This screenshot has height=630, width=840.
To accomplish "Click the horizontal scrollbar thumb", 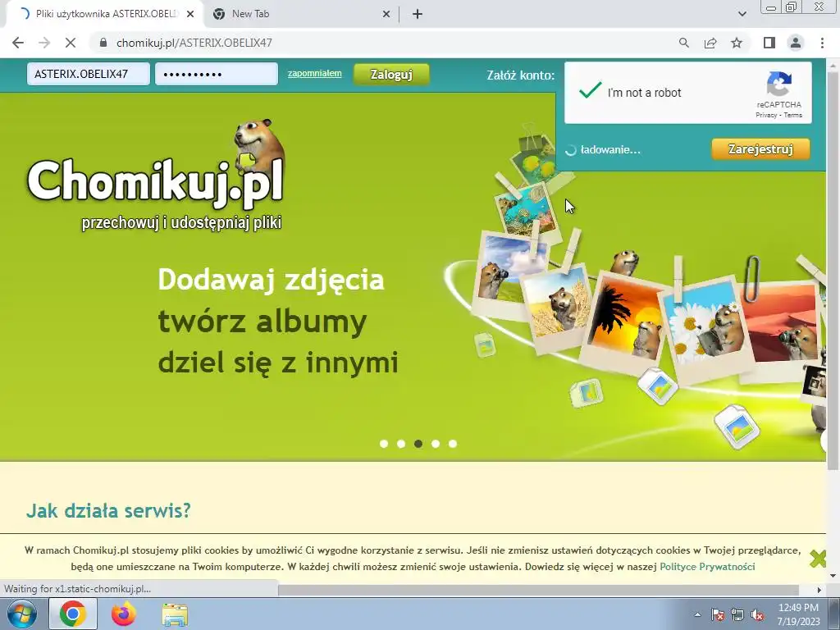I will (538, 590).
